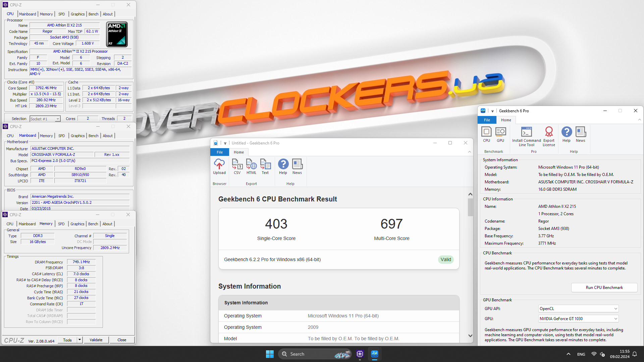Click the Tools button in CPU-Z
This screenshot has height=362, width=644.
pos(67,340)
